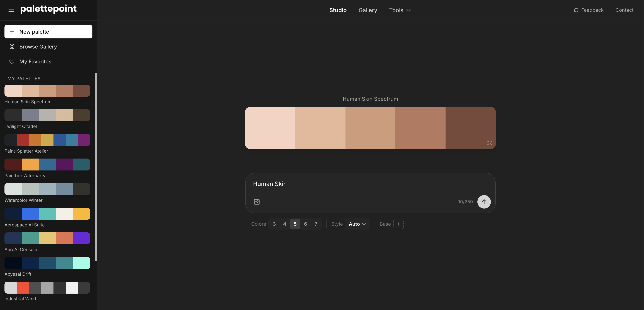Viewport: 644px width, 310px height.
Task: Open the Studio tab
Action: (338, 10)
